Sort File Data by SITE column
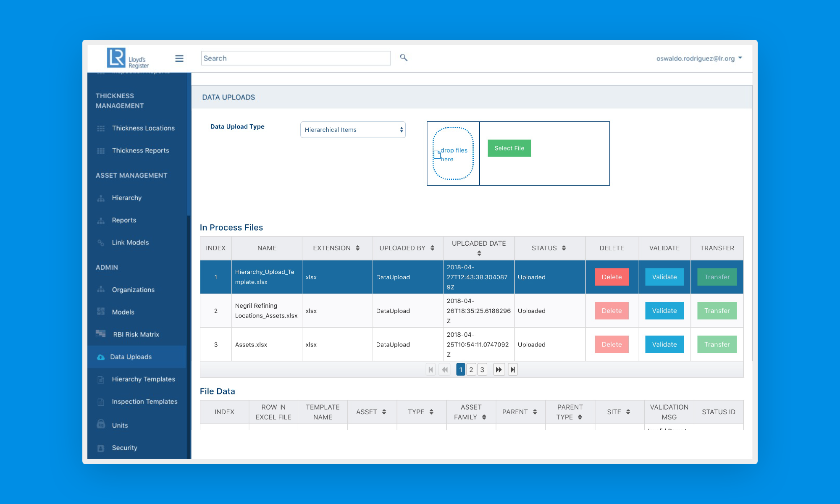The width and height of the screenshot is (840, 504). coord(628,412)
